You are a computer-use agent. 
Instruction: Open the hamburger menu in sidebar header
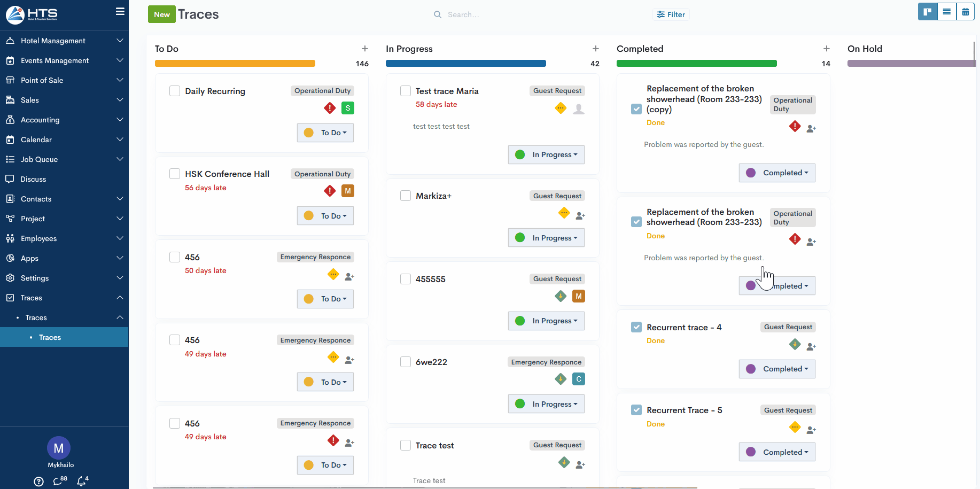click(120, 12)
